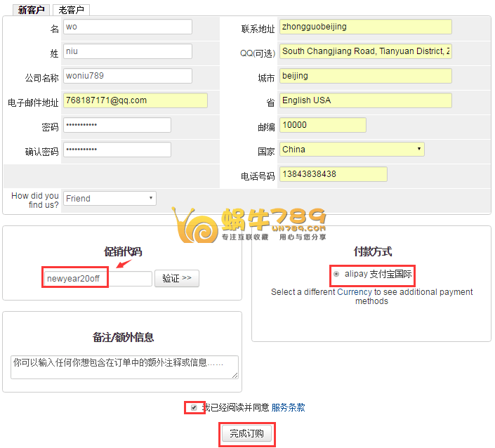Click the 促销代码 promo code field

98,279
